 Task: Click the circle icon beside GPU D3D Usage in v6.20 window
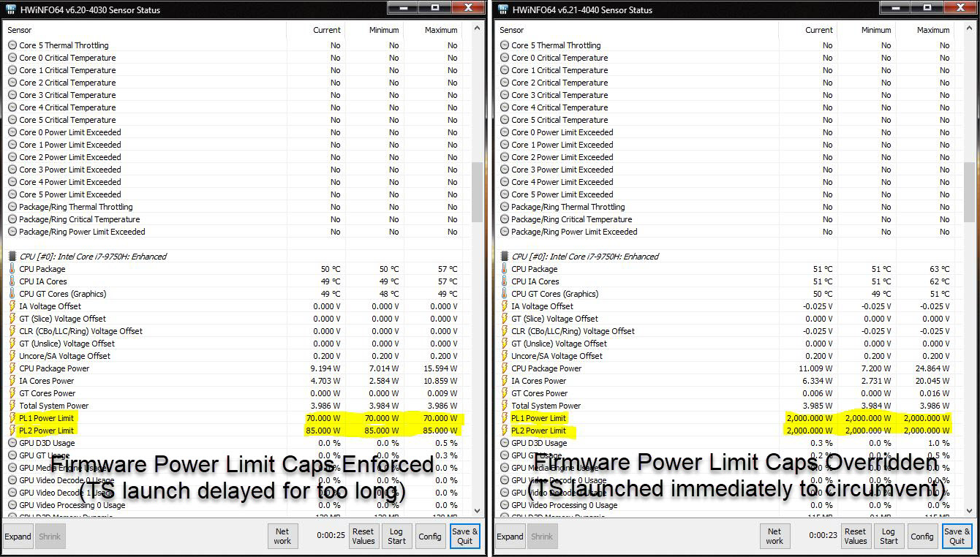click(12, 443)
